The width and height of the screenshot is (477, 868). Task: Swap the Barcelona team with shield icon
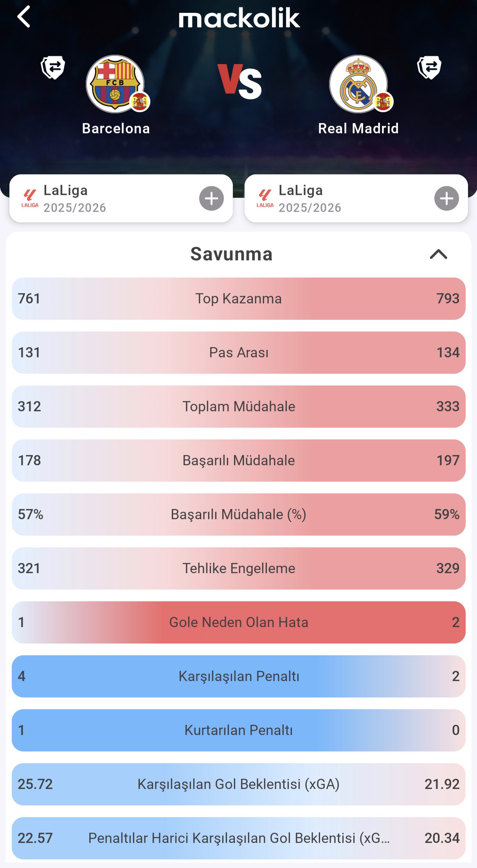point(53,68)
